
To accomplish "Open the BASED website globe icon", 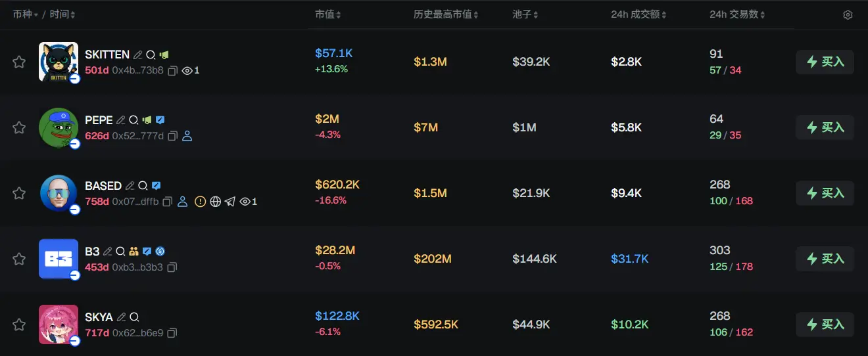I will [215, 202].
